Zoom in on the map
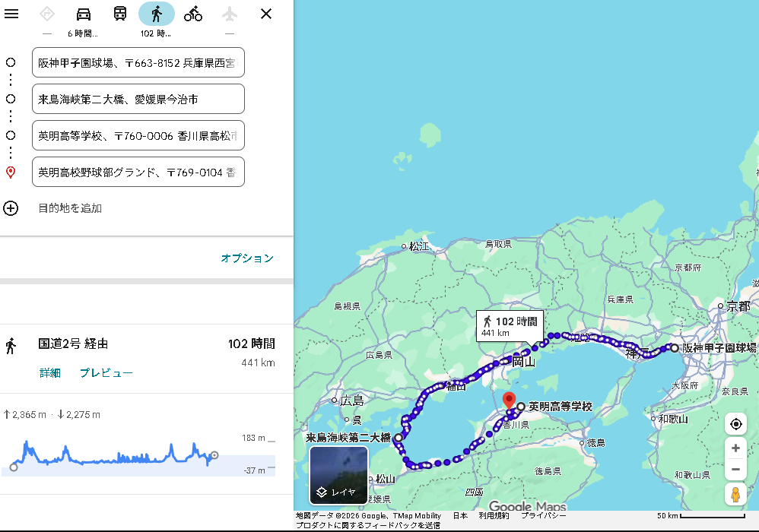The image size is (759, 532). (x=735, y=448)
